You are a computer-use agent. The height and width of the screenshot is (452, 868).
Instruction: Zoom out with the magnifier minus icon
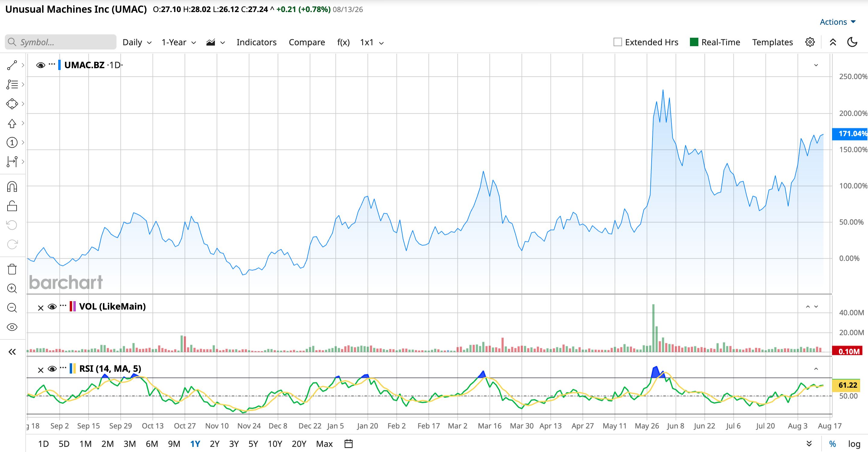[12, 308]
